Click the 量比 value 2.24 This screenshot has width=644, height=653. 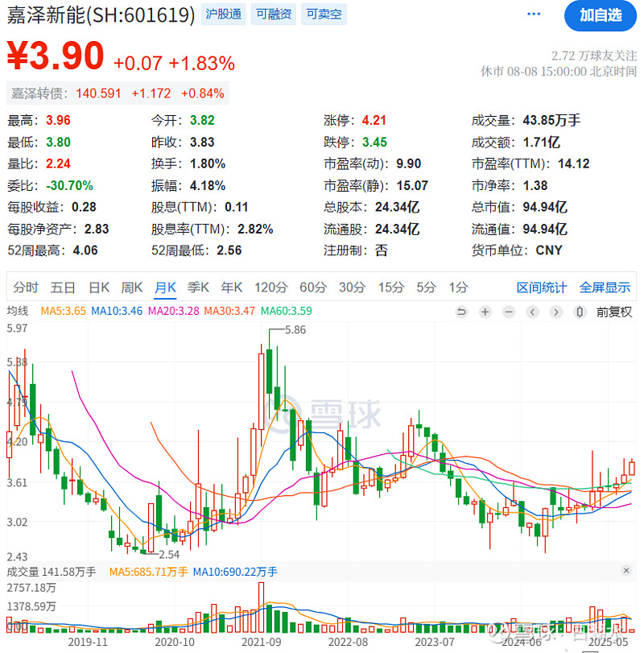coord(58,163)
